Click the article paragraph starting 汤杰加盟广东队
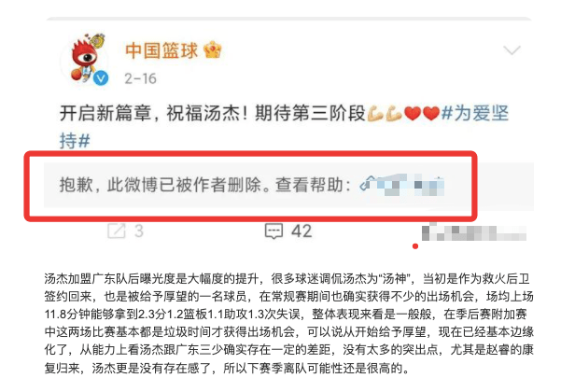Viewport: 561px width, 392px height. click(288, 323)
